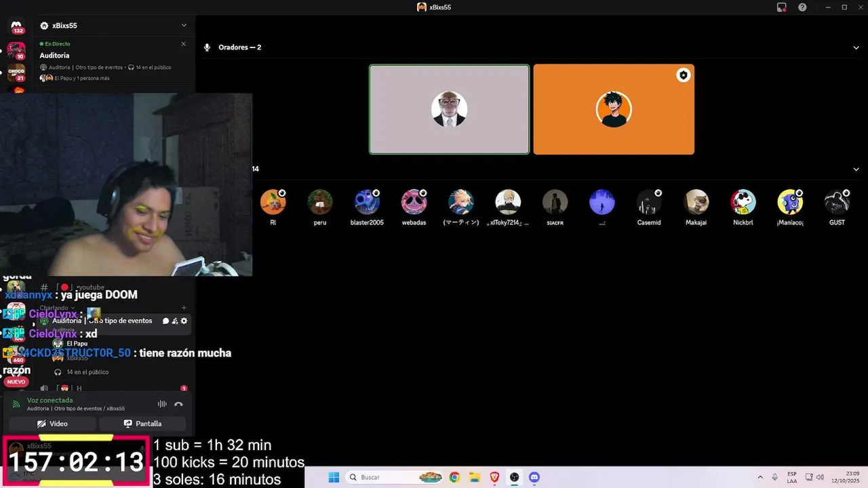Open audience member blaster2005 avatar

[367, 202]
